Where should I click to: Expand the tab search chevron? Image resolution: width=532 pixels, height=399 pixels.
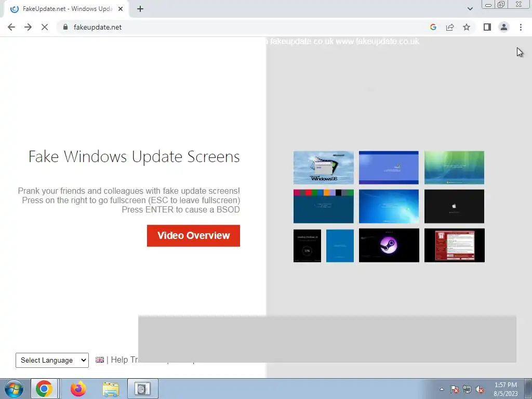click(470, 9)
